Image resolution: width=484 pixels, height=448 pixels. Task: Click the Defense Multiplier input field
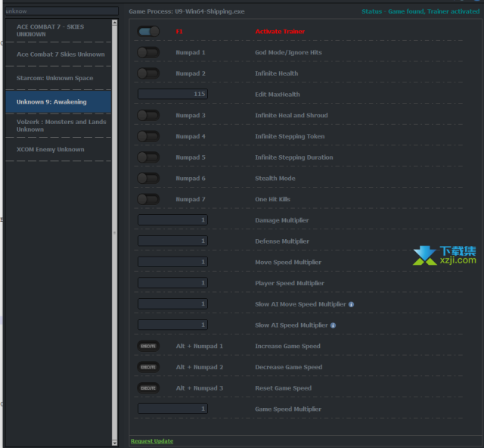tap(172, 241)
